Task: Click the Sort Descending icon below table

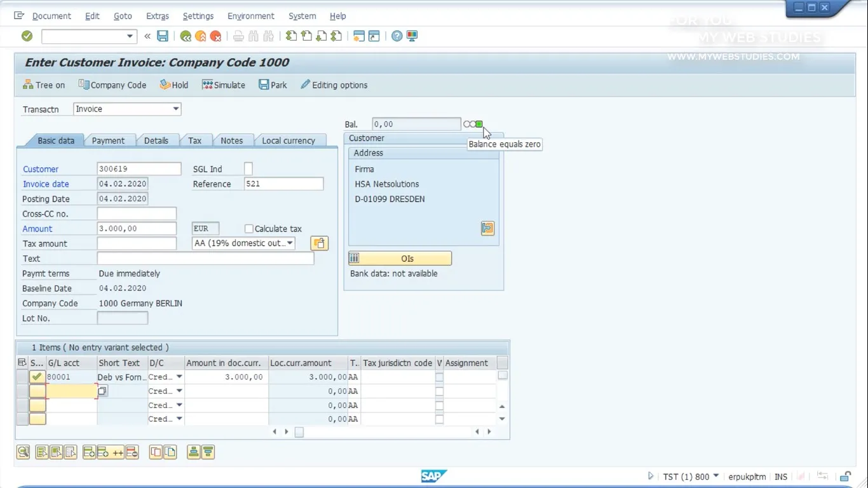Action: 208,452
